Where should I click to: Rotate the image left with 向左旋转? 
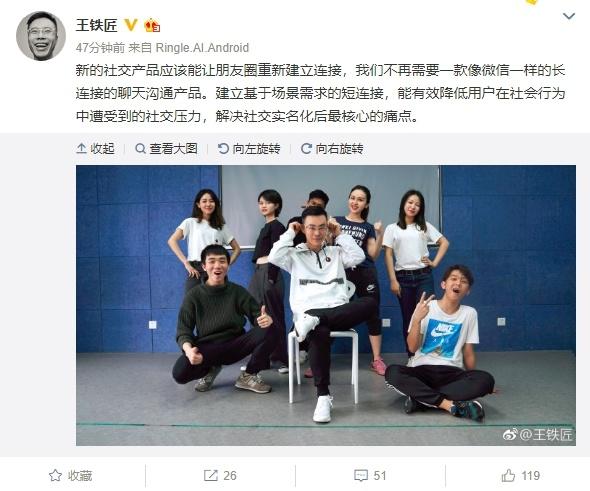(x=249, y=149)
